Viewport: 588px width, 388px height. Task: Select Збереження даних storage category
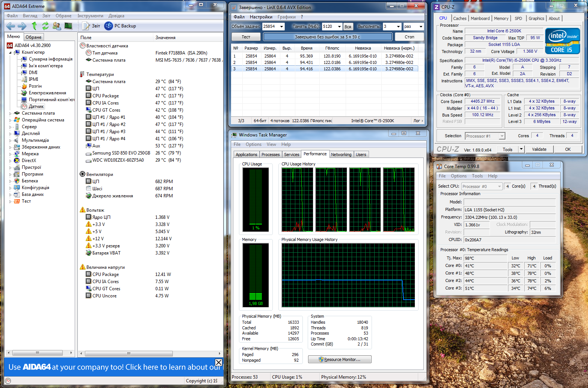coord(37,147)
